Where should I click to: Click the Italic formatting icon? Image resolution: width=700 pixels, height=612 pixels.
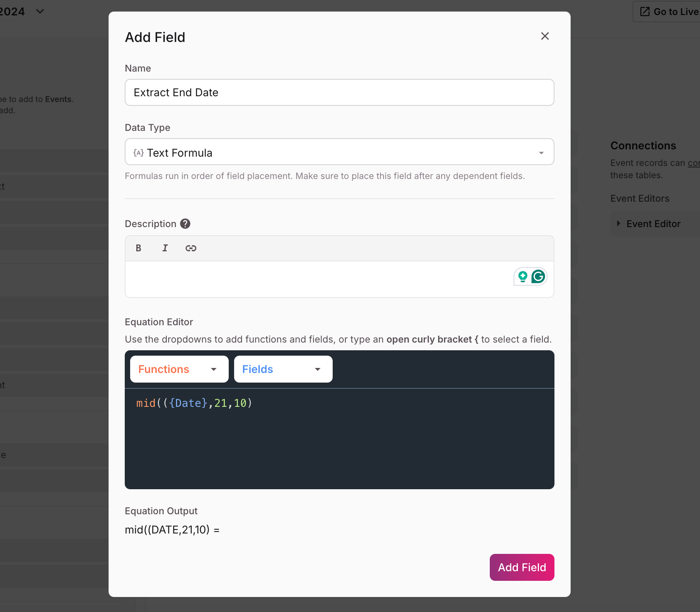[x=165, y=248]
